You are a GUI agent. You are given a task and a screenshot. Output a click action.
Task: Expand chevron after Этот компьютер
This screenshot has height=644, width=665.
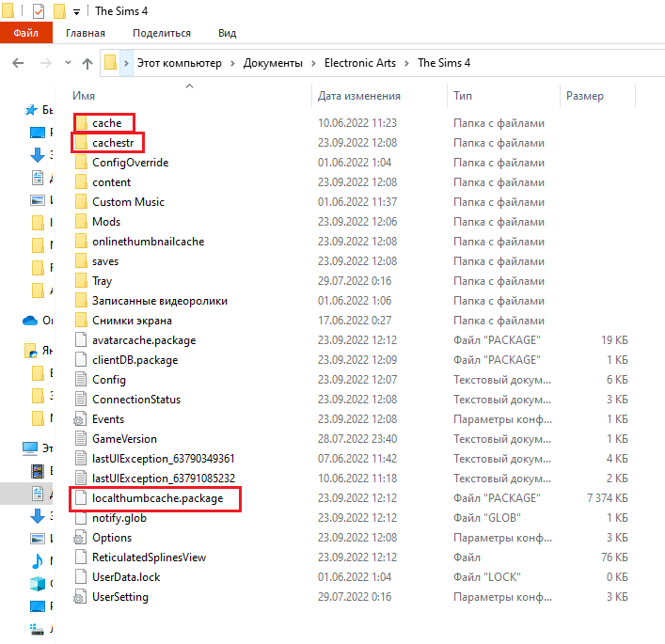coord(232,63)
